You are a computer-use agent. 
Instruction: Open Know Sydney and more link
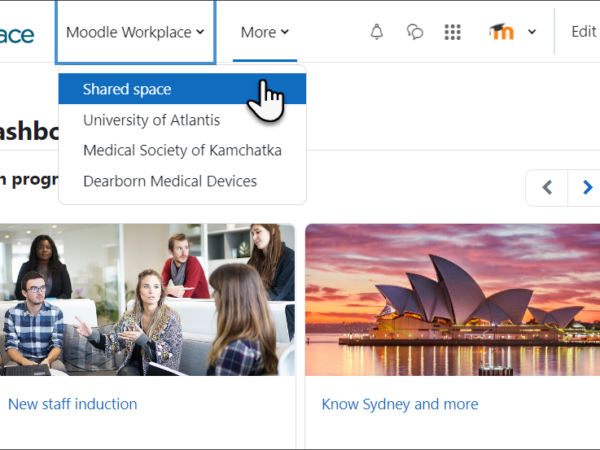point(400,404)
